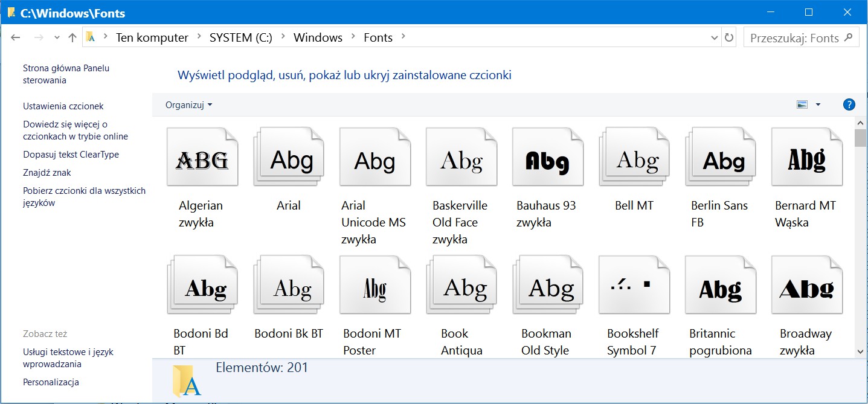Select the Arial Unicode MS font icon
868x404 pixels.
pos(375,156)
